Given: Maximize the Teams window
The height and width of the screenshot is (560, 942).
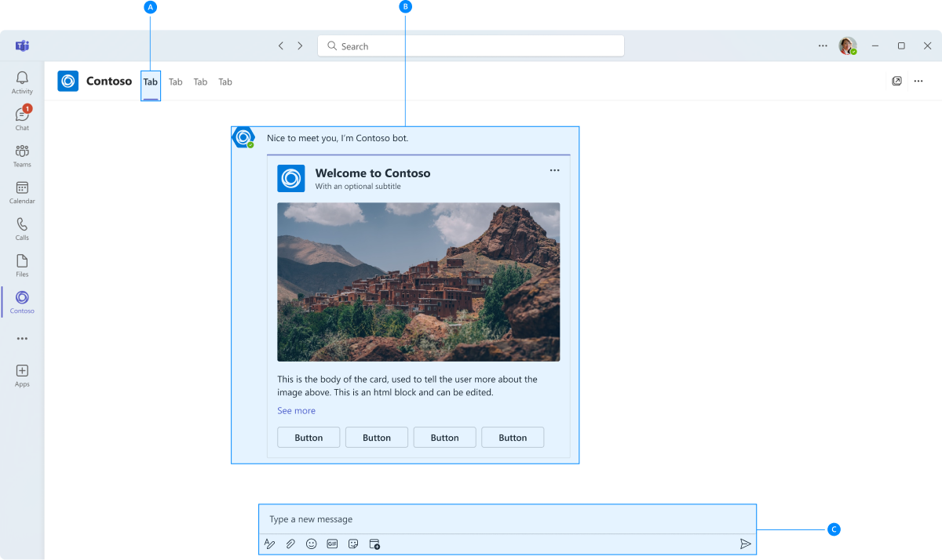Looking at the screenshot, I should (901, 45).
